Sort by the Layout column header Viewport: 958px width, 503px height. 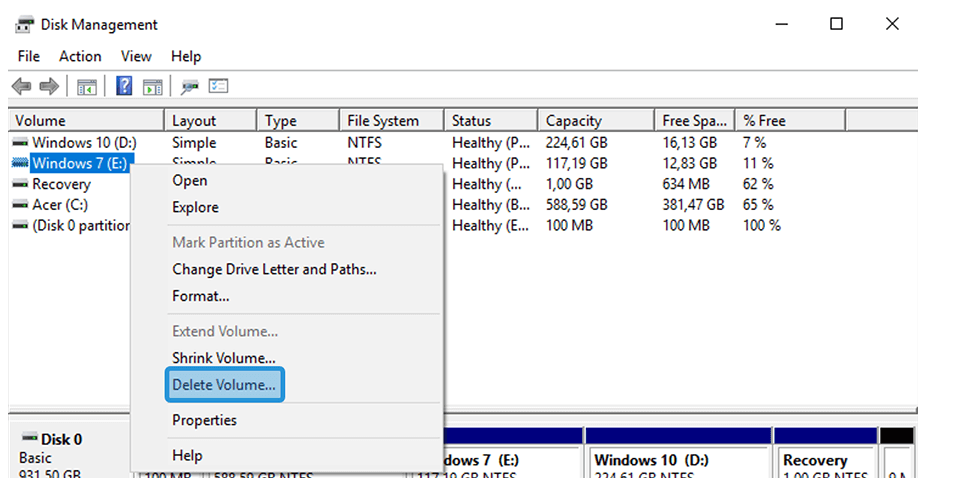pyautogui.click(x=211, y=120)
